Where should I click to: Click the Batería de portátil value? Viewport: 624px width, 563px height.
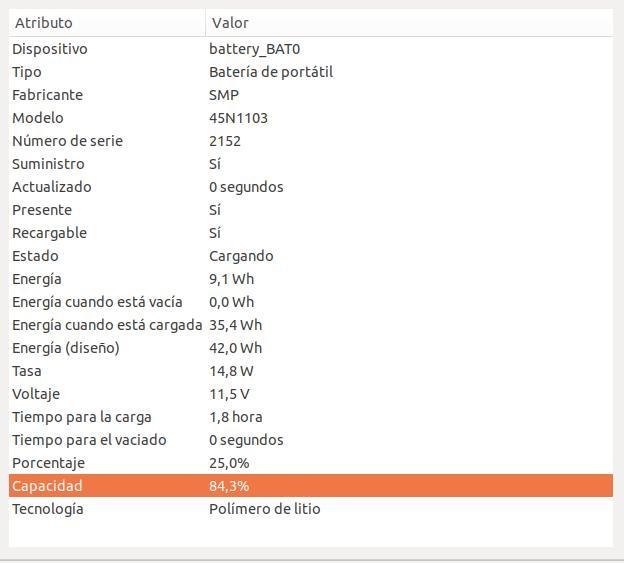[271, 72]
